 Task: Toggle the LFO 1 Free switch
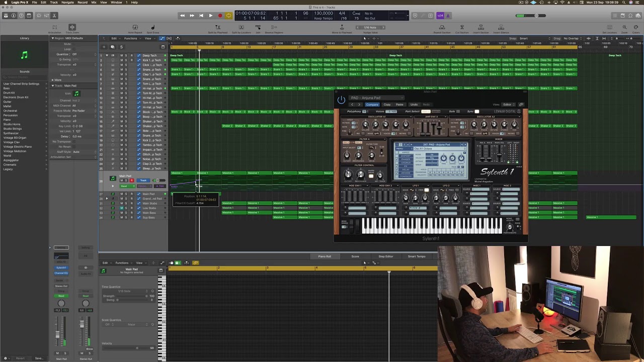pos(426,190)
